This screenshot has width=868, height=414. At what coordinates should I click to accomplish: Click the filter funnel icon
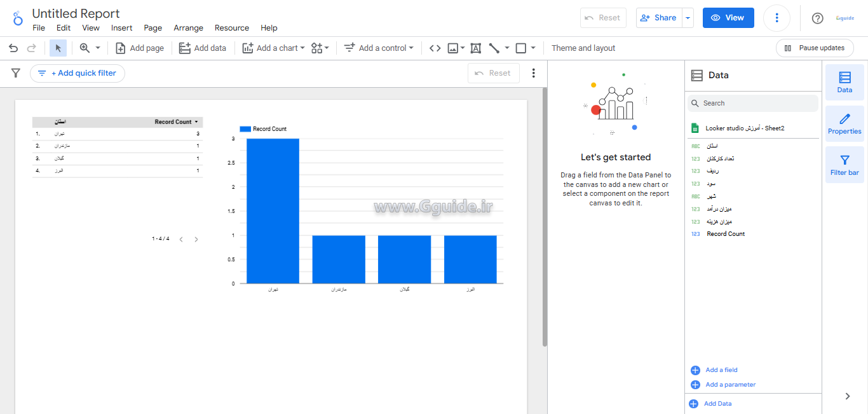[x=16, y=73]
